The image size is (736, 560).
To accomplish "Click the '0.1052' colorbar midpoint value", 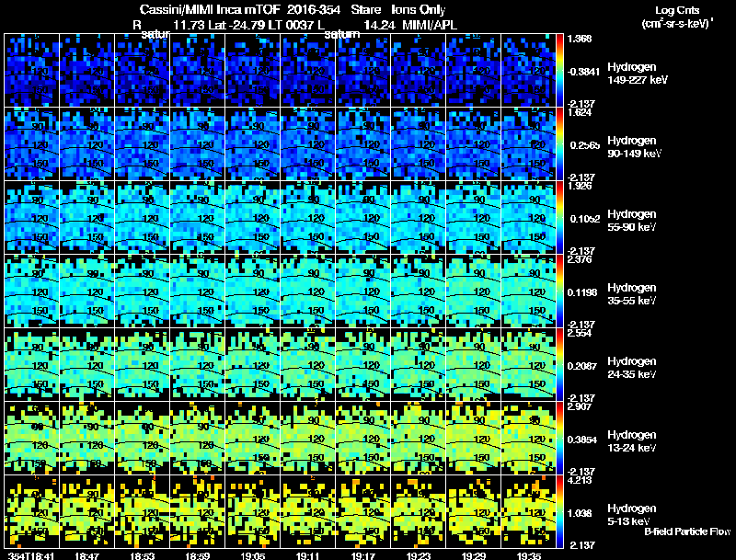I will (x=585, y=219).
